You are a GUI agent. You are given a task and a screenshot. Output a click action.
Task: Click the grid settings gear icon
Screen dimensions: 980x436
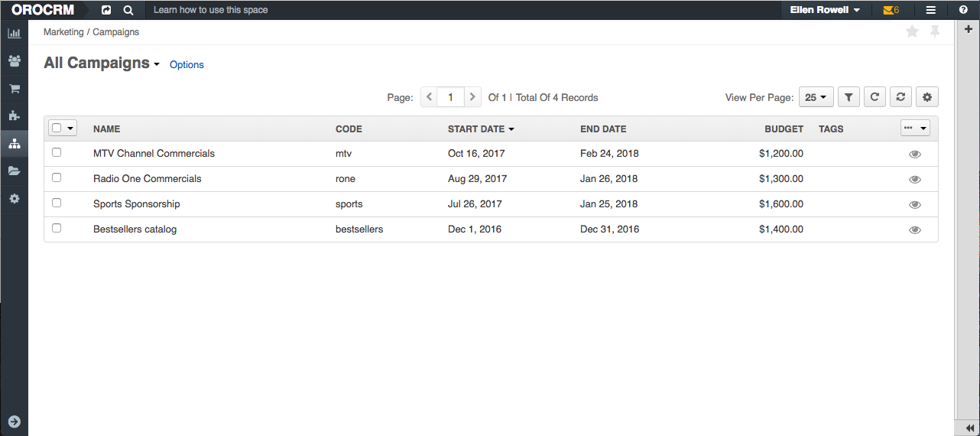[927, 97]
